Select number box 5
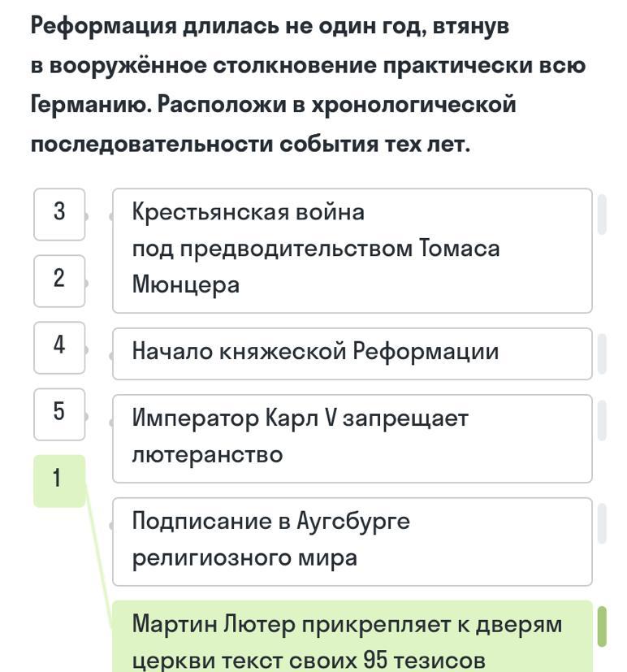 click(59, 414)
